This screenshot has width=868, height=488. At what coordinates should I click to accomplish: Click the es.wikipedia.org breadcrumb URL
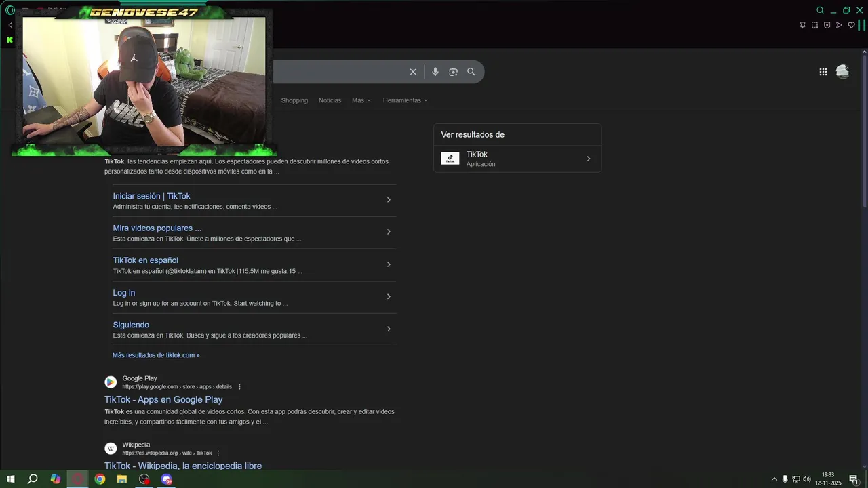point(167,453)
